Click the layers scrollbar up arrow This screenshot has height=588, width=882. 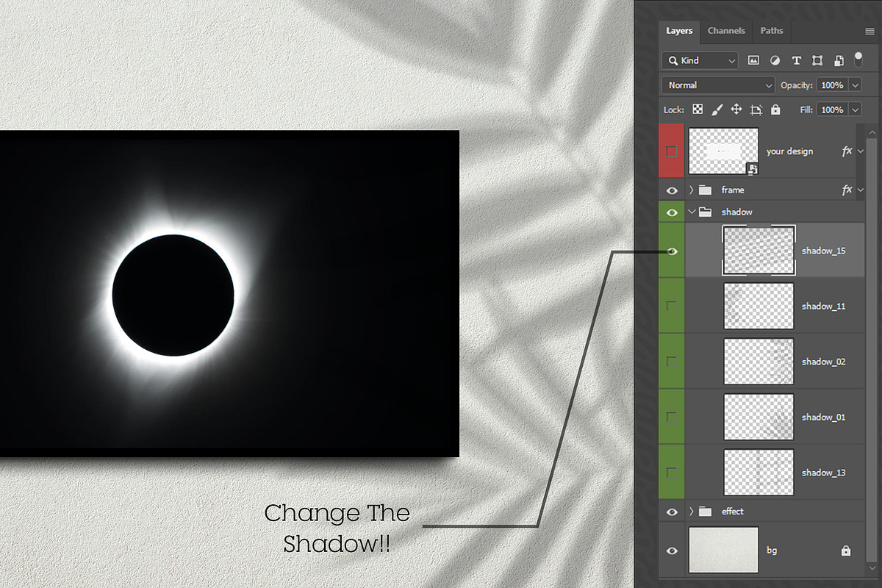(x=872, y=132)
